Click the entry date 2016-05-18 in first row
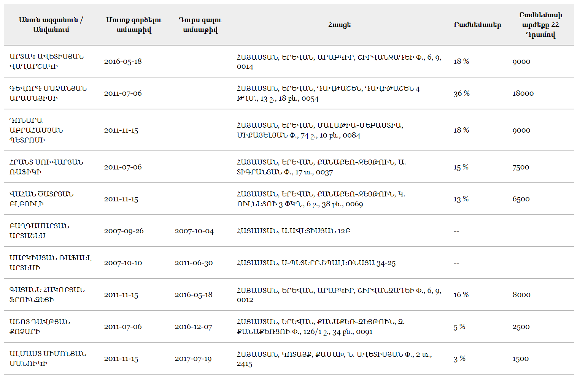The image size is (588, 386). tap(123, 61)
